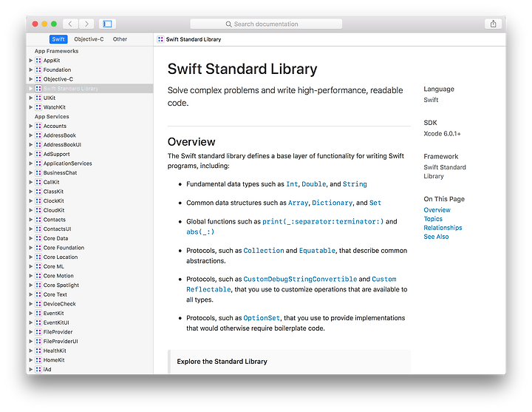Open the abs(_:) function link
Screen dimensions: 532x412
pyautogui.click(x=200, y=232)
